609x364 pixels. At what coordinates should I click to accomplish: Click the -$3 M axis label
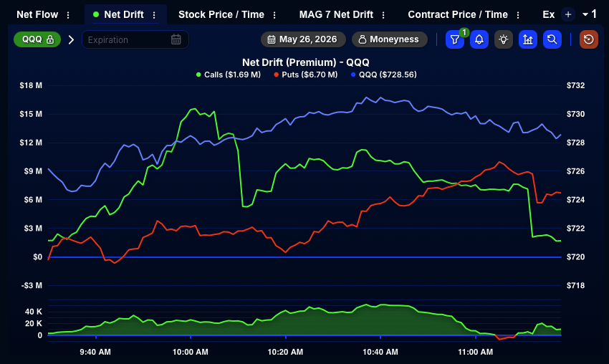tap(32, 285)
